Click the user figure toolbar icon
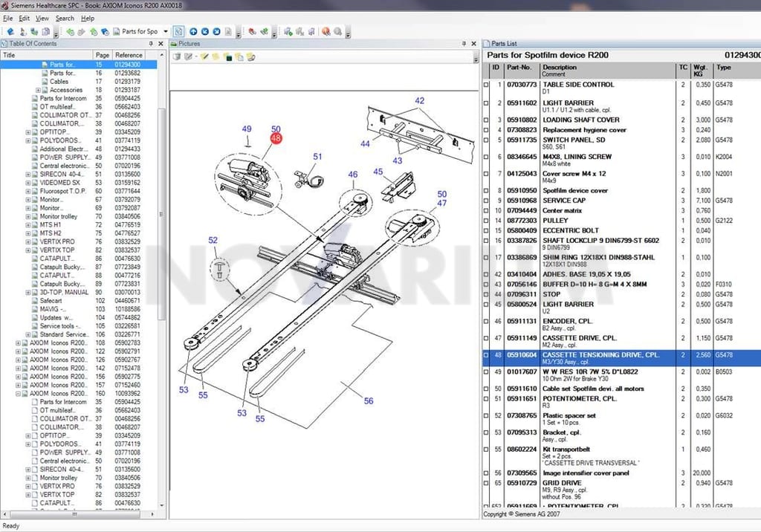The width and height of the screenshot is (761, 532). [23, 31]
